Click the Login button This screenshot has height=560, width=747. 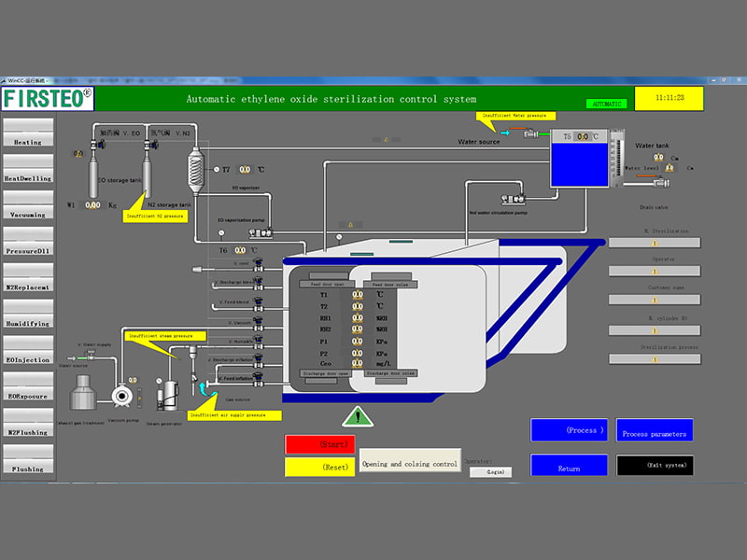click(491, 472)
